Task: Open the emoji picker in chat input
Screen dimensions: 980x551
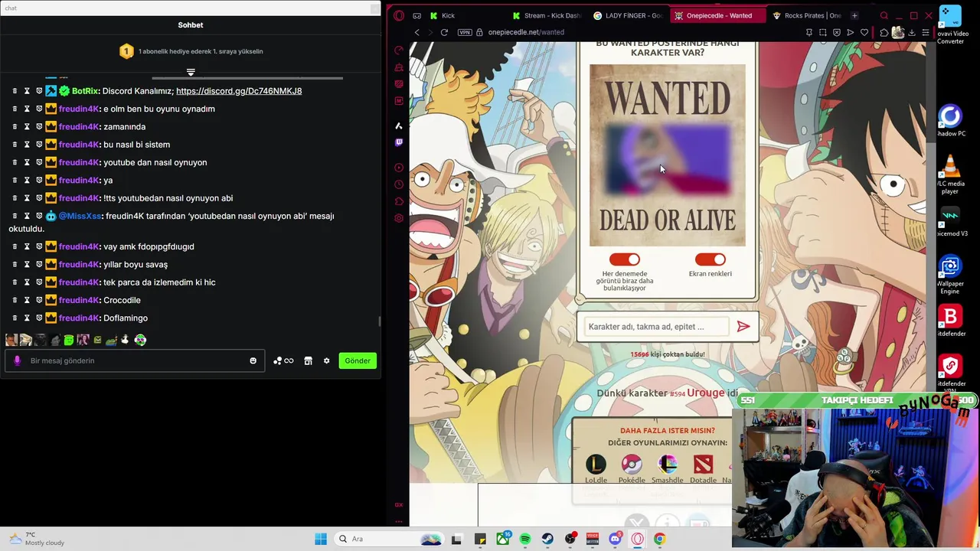Action: 253,360
